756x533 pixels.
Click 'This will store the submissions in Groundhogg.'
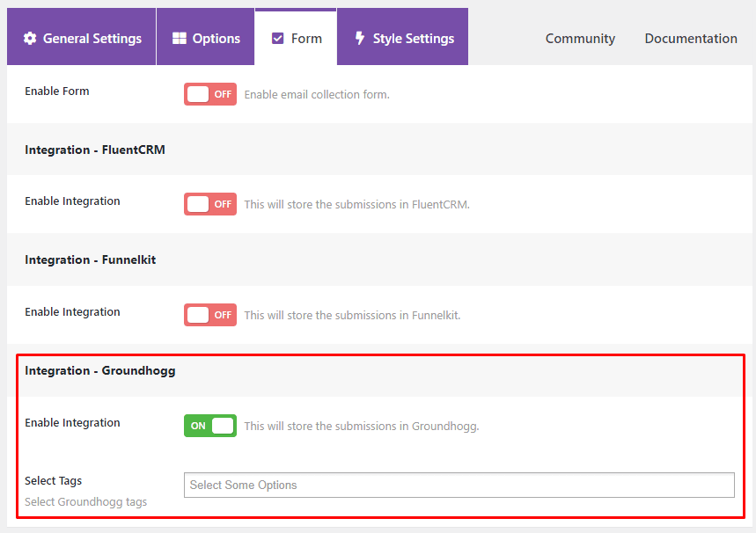point(362,426)
